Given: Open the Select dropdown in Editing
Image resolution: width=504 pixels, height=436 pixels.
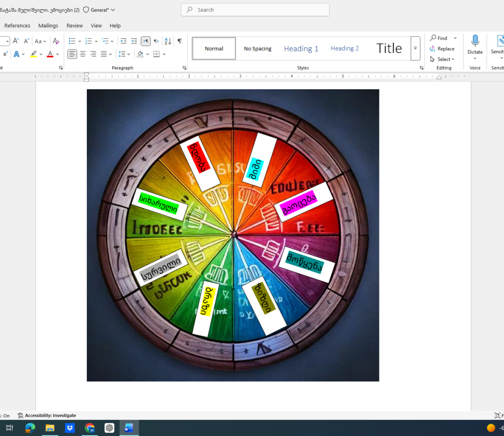Looking at the screenshot, I should (x=442, y=59).
